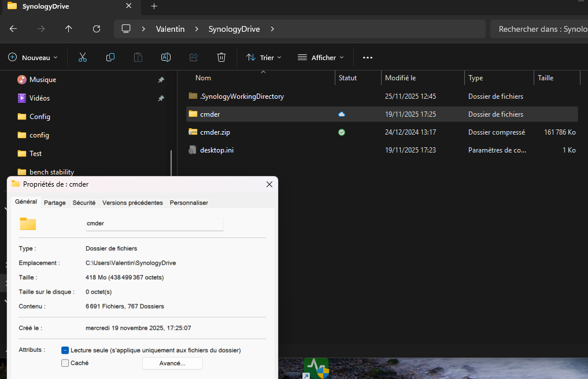Open the Versions précédentes tab
Screen dimensions: 588x379
(x=132, y=203)
